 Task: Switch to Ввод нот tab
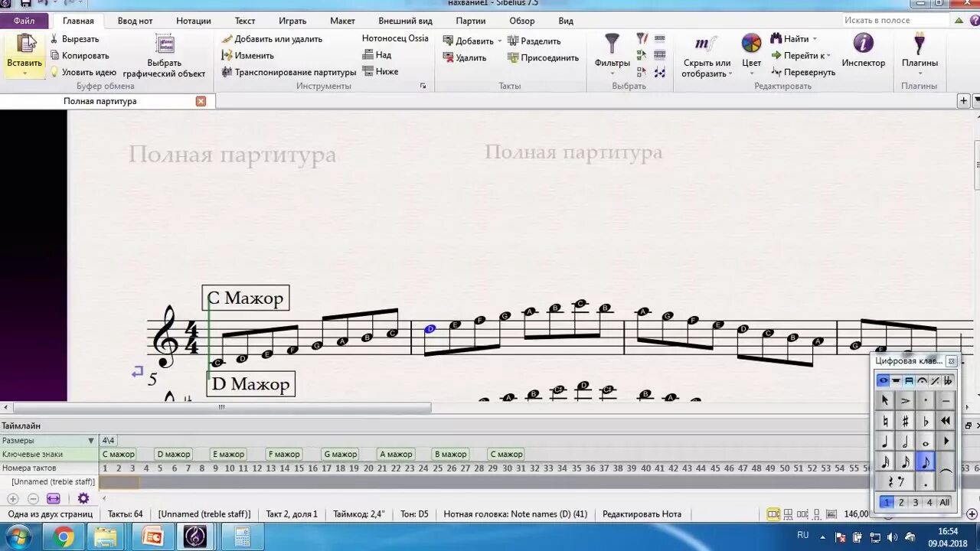tap(135, 21)
